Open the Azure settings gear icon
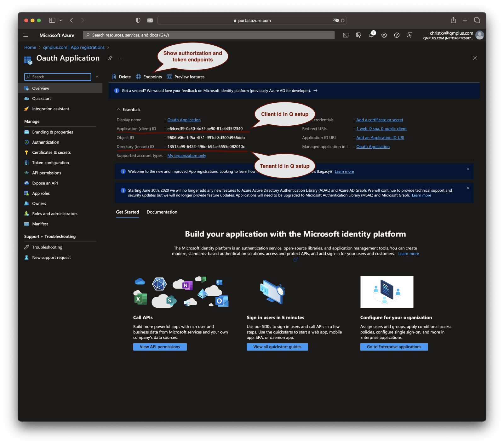The height and width of the screenshot is (445, 504). pyautogui.click(x=384, y=35)
